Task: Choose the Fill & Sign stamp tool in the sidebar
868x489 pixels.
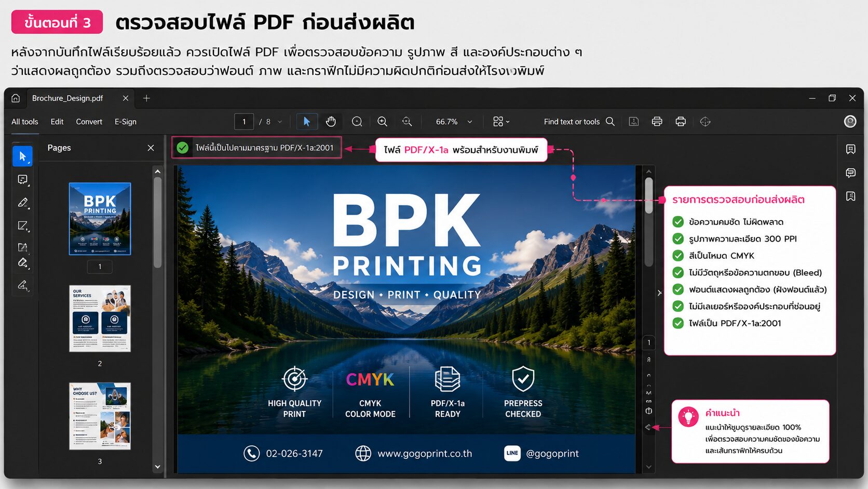Action: (x=22, y=262)
